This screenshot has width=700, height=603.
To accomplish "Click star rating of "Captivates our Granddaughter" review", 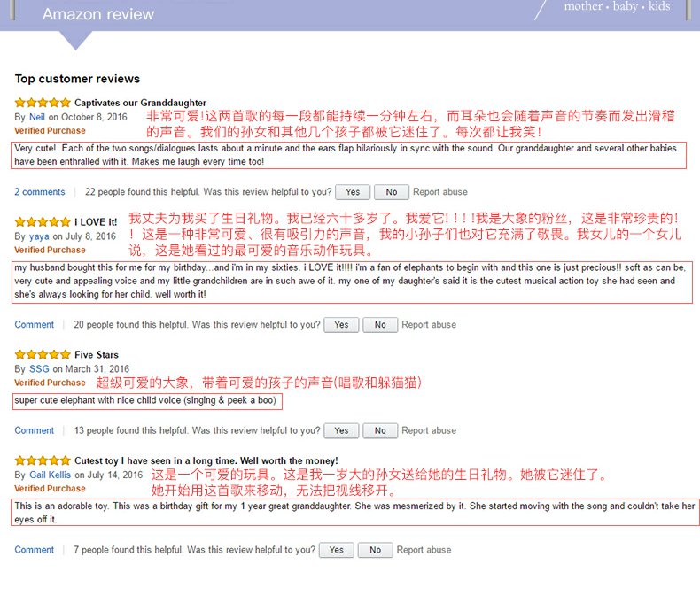I will [x=42, y=103].
